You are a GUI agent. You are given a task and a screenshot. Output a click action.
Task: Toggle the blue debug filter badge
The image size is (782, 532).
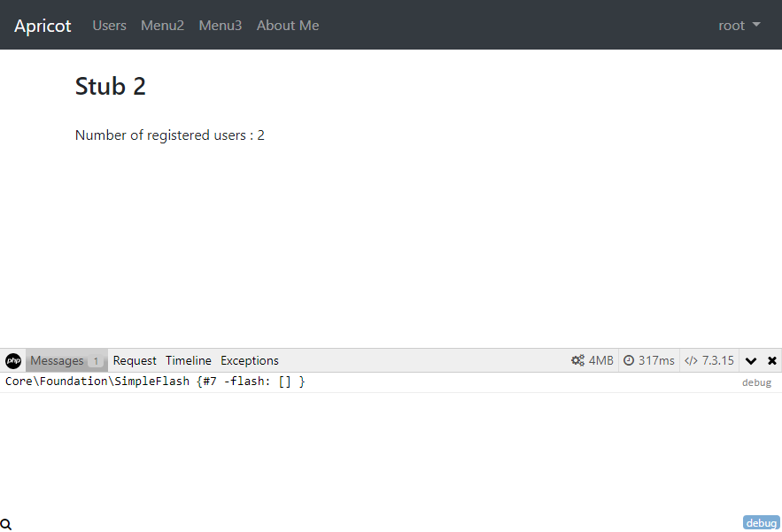click(x=761, y=523)
